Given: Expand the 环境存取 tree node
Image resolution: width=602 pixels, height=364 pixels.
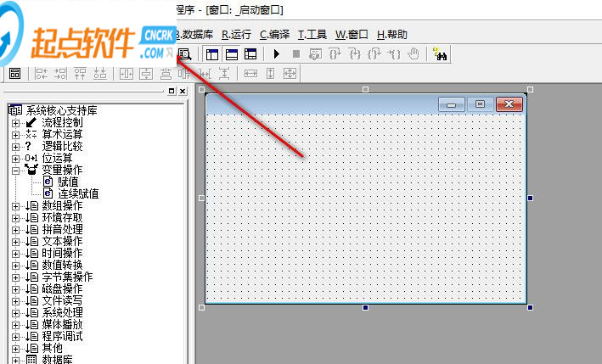Looking at the screenshot, I should point(15,218).
